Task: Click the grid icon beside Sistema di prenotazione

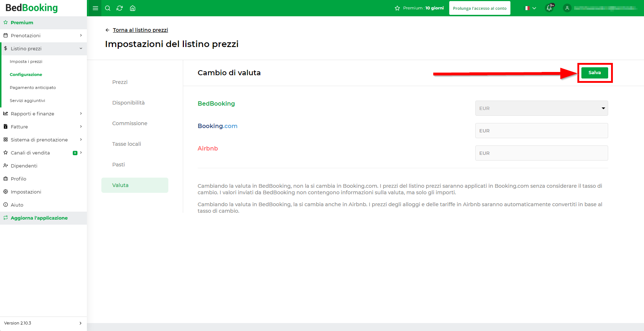Action: 5,140
